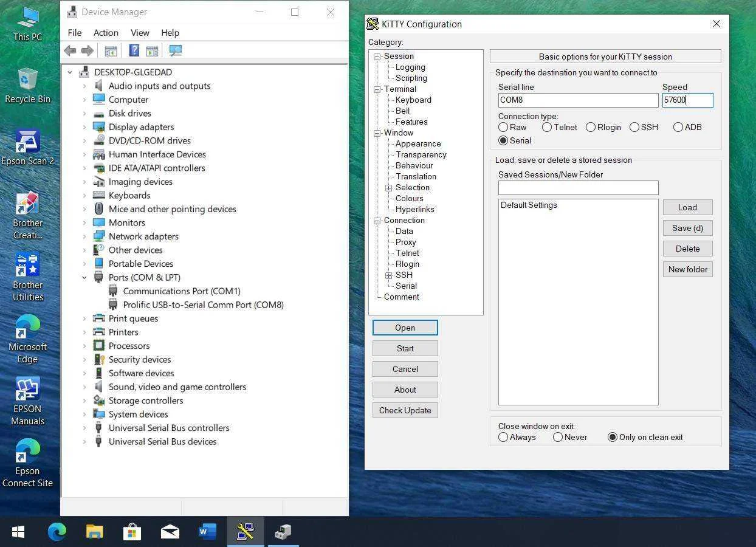
Task: Open Help menu in Device Manager
Action: [x=170, y=33]
